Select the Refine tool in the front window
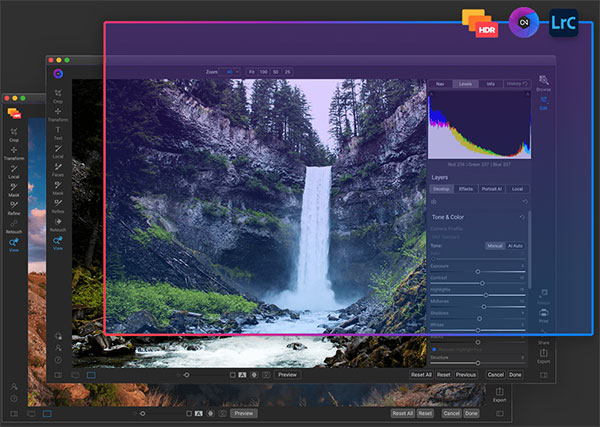 58,206
